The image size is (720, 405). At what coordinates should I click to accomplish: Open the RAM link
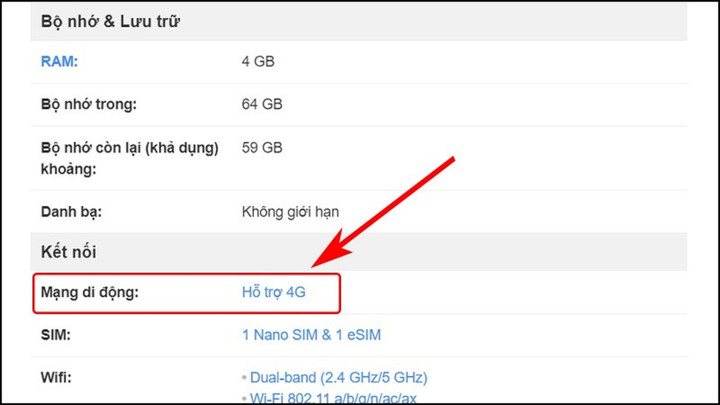click(x=59, y=61)
